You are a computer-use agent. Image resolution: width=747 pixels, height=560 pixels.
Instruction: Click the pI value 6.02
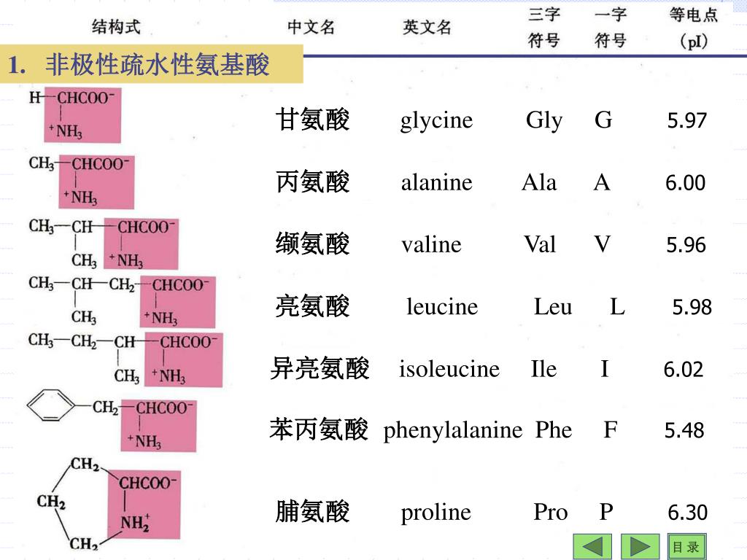click(684, 370)
